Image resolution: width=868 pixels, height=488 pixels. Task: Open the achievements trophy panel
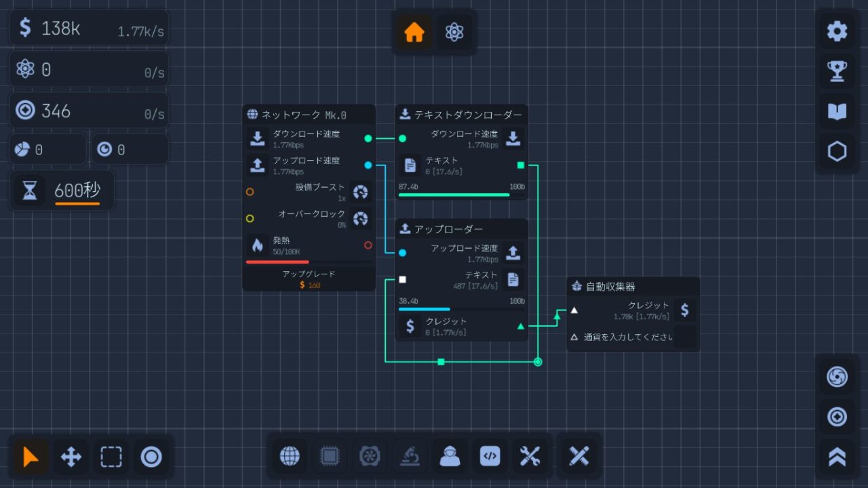pos(837,71)
